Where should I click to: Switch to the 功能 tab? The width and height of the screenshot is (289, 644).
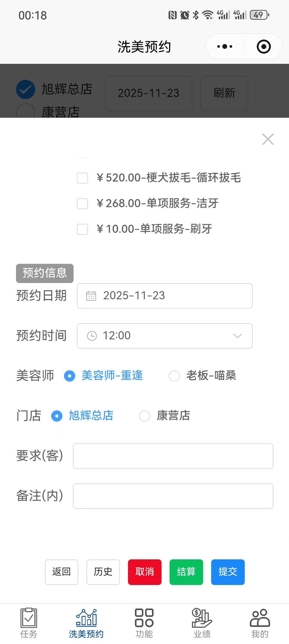pyautogui.click(x=144, y=623)
